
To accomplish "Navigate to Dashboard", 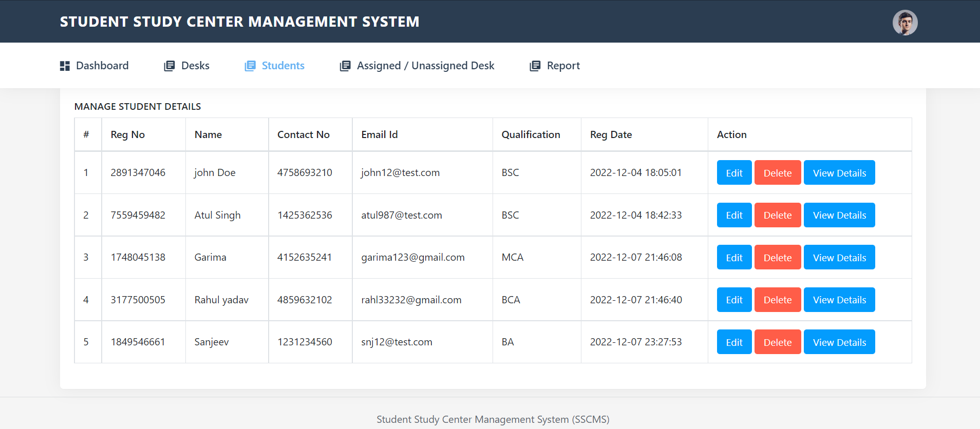I will pos(95,66).
